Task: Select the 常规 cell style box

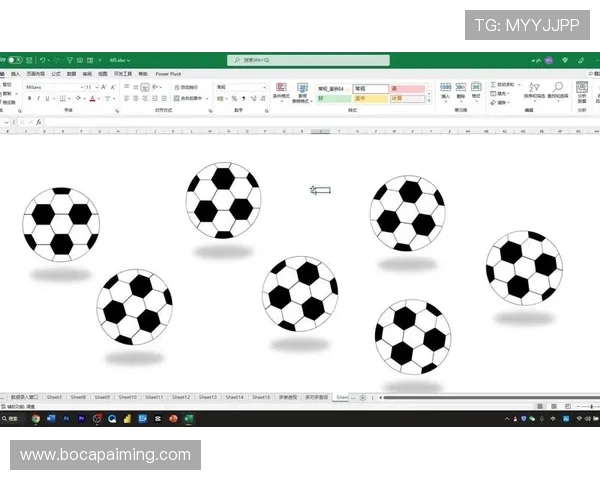Action: pyautogui.click(x=370, y=88)
